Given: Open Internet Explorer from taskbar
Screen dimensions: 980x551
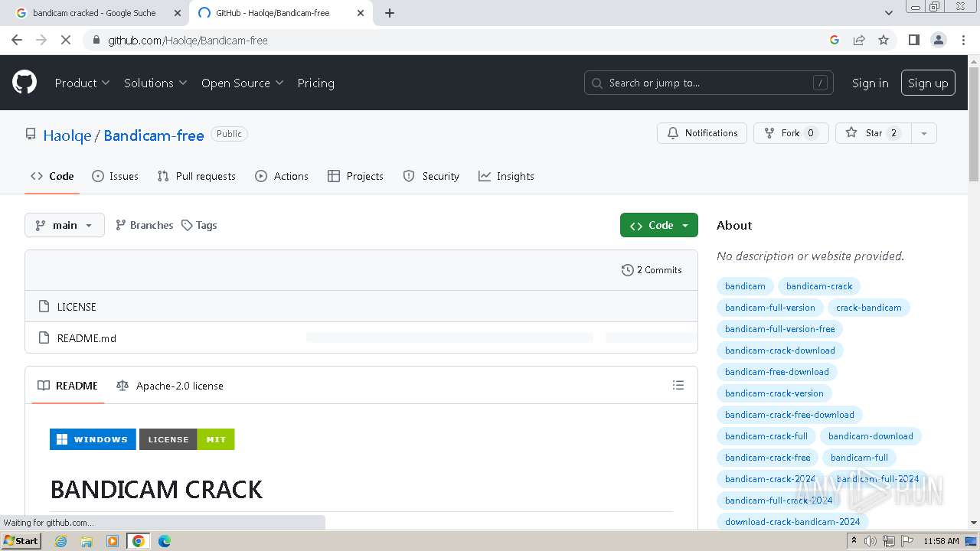Looking at the screenshot, I should 60,541.
